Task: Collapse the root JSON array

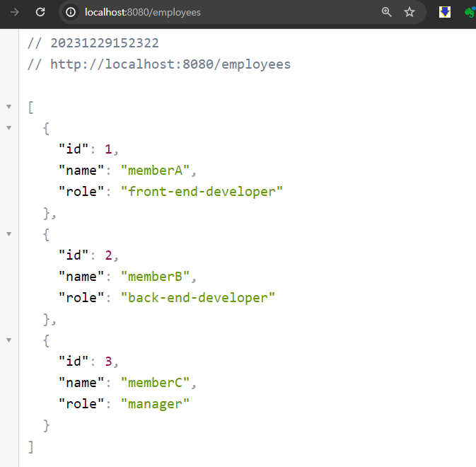Action: click(9, 107)
